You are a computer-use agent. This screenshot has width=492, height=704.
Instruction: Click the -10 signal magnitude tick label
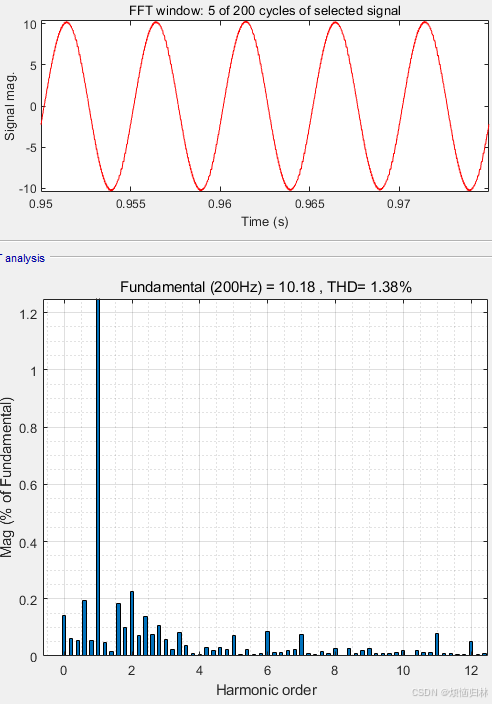[x=27, y=189]
